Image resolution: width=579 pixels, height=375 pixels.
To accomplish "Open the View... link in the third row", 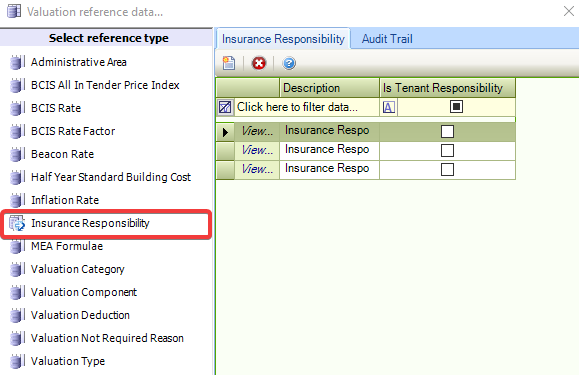I will pos(257,169).
